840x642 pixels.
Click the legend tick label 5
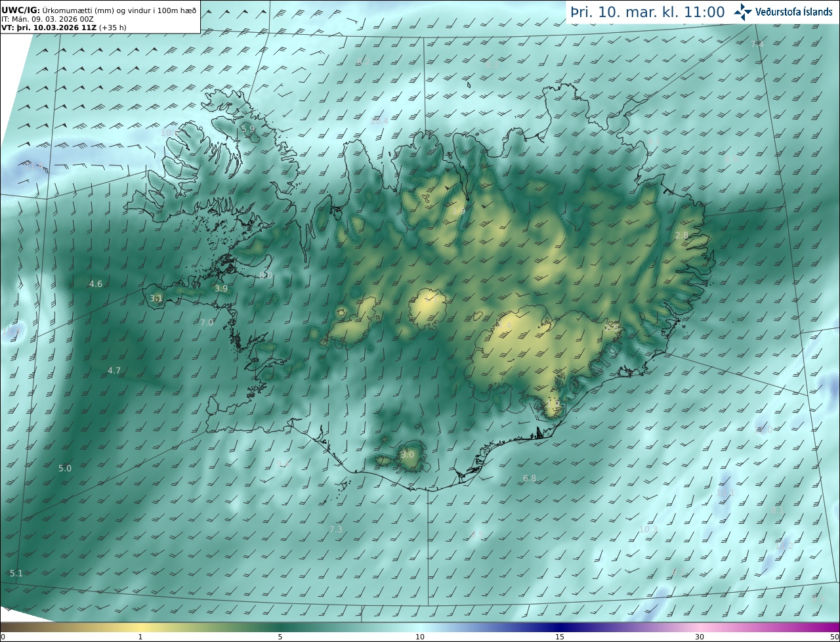pos(280,637)
